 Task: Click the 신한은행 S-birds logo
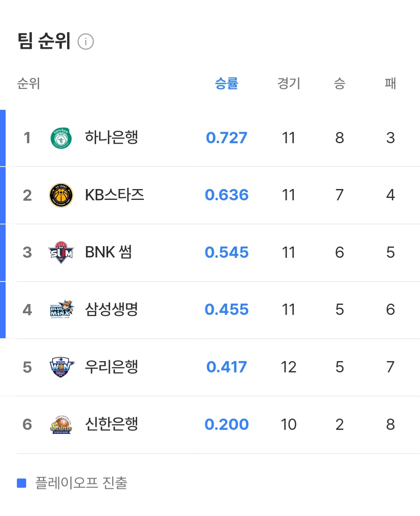coord(61,425)
